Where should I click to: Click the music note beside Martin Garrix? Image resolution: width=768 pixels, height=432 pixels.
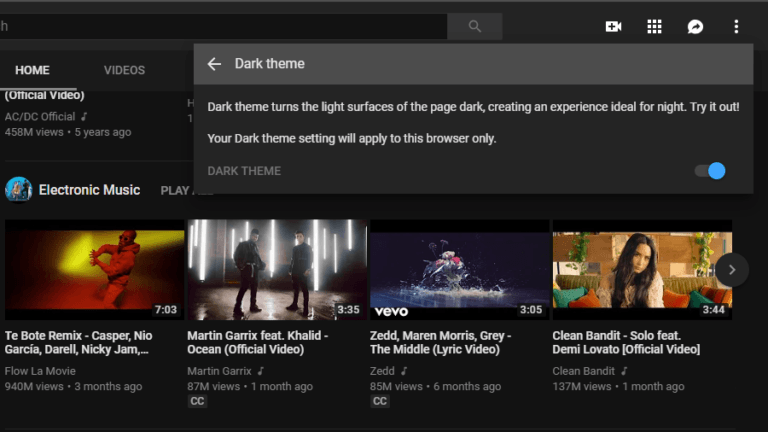261,371
